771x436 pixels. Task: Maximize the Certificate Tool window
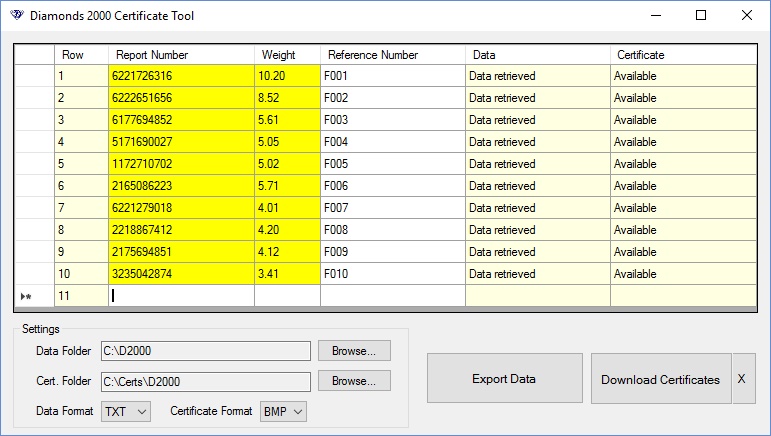[701, 15]
